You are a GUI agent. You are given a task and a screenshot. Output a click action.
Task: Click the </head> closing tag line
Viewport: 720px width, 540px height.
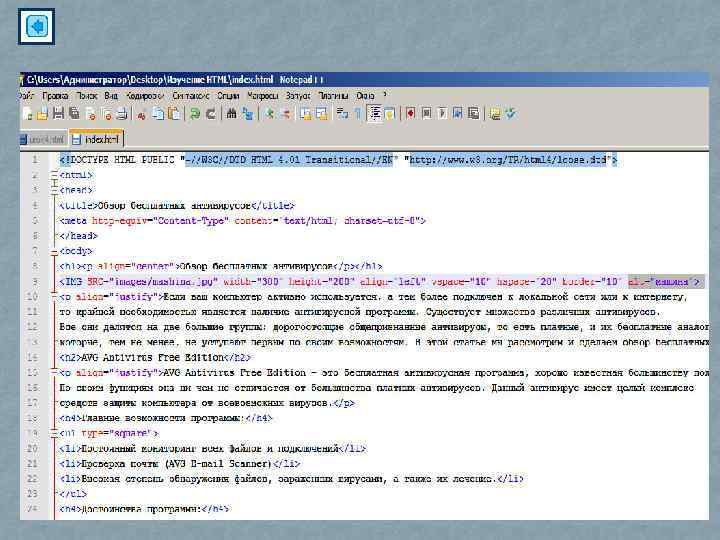[x=79, y=236]
